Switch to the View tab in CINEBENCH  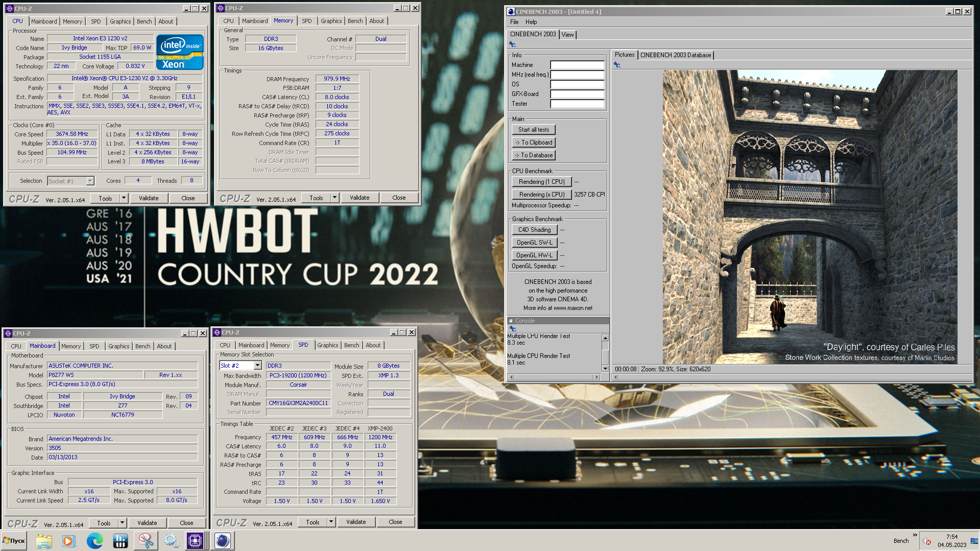(568, 35)
